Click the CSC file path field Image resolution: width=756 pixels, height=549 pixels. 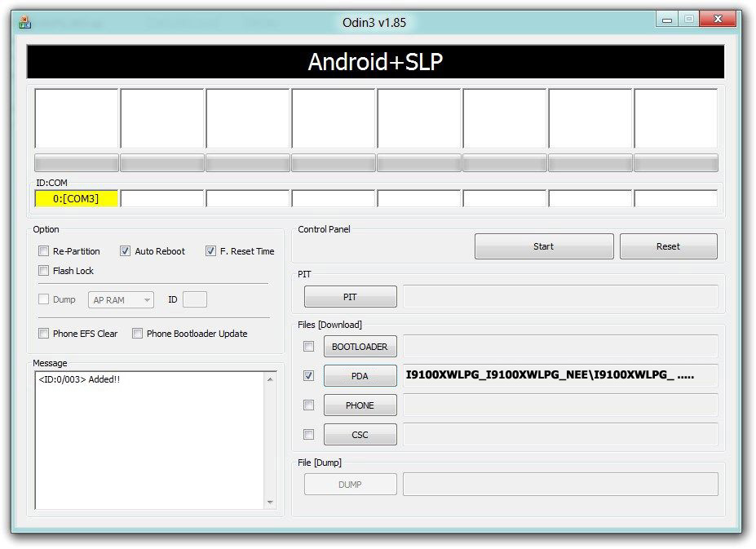coord(560,435)
